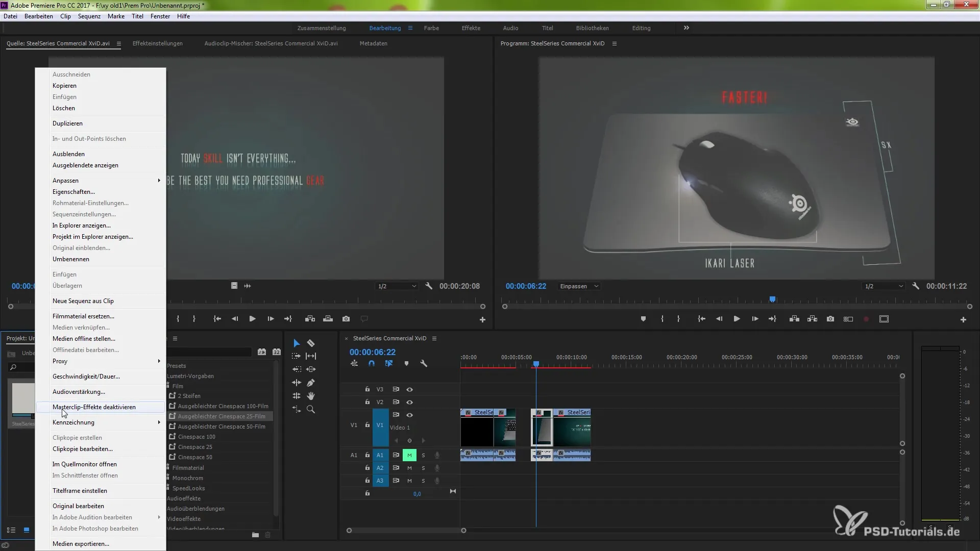Select the Pen tool

pyautogui.click(x=311, y=383)
